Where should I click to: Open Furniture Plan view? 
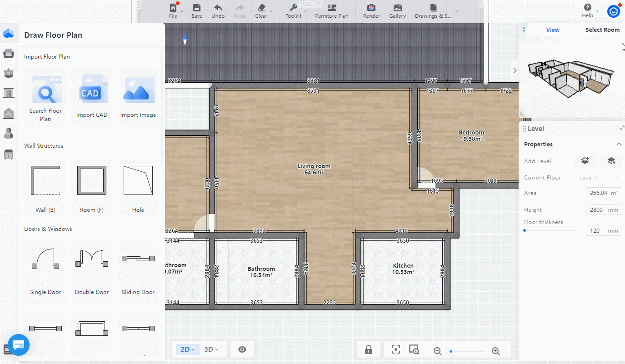pos(332,11)
